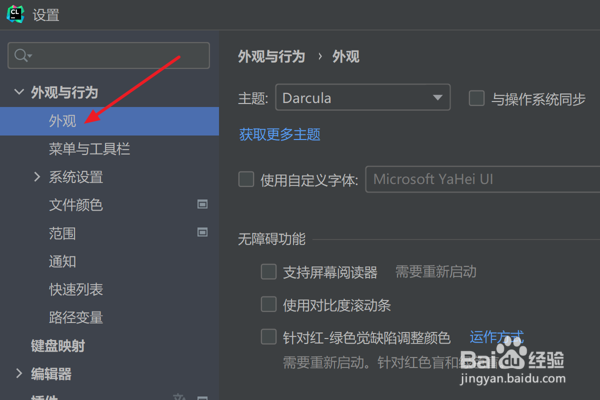Viewport: 600px width, 400px height.
Task: Click the CLion logo icon in title bar
Action: [x=15, y=14]
